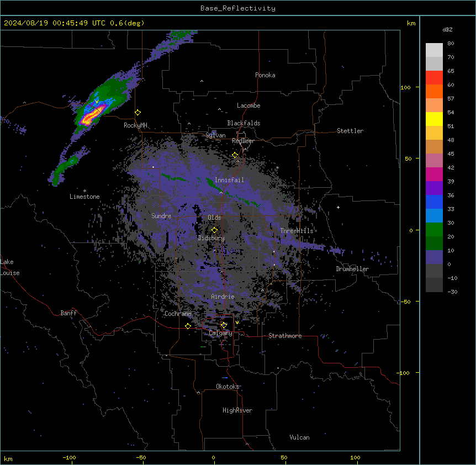The width and height of the screenshot is (476, 465).
Task: Click the Calgary city label
Action: pyautogui.click(x=220, y=333)
